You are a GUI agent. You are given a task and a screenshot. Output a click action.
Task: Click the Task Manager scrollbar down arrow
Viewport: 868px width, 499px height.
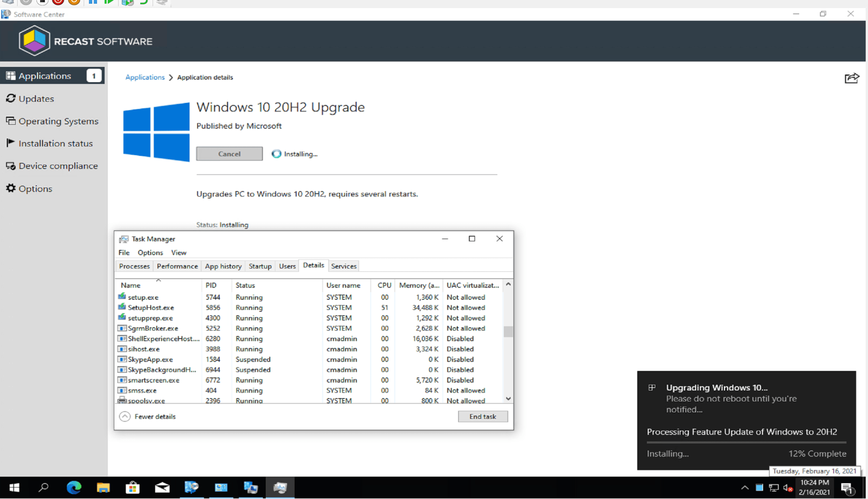(508, 399)
